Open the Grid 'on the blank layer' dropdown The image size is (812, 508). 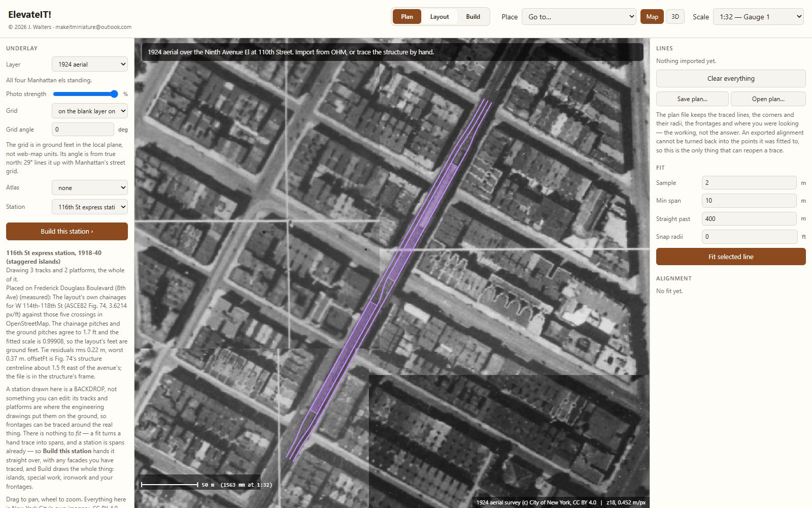(x=90, y=111)
